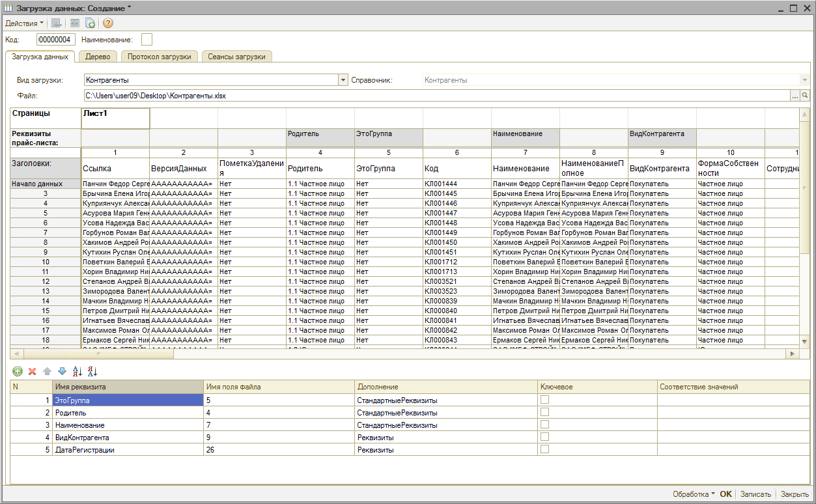The width and height of the screenshot is (816, 504).
Task: Sort rows ascending А-Я
Action: [x=77, y=371]
